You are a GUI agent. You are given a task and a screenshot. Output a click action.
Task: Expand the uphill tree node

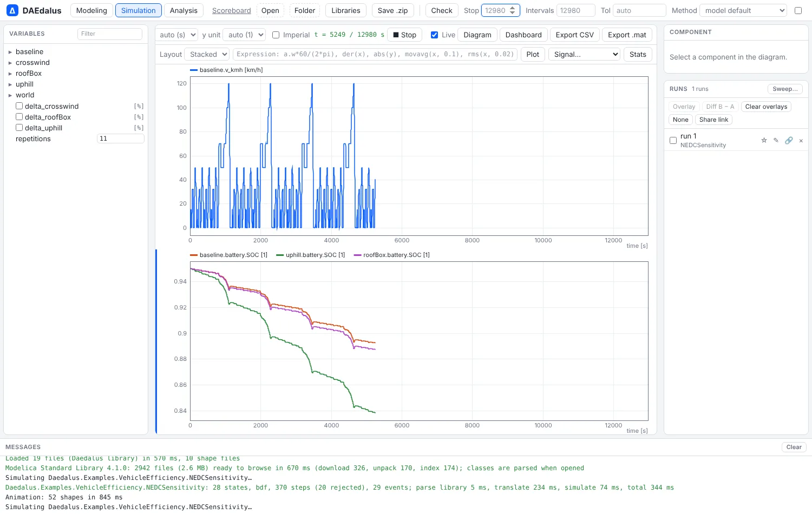point(10,84)
